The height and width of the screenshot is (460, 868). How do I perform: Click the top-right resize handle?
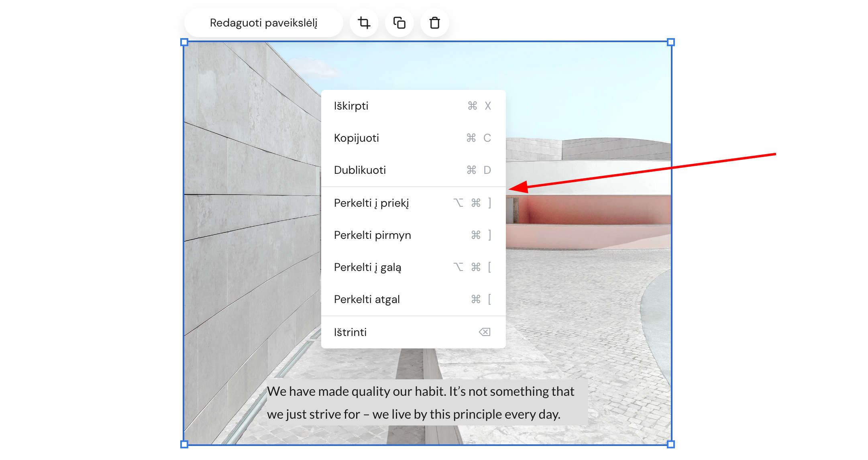click(670, 42)
